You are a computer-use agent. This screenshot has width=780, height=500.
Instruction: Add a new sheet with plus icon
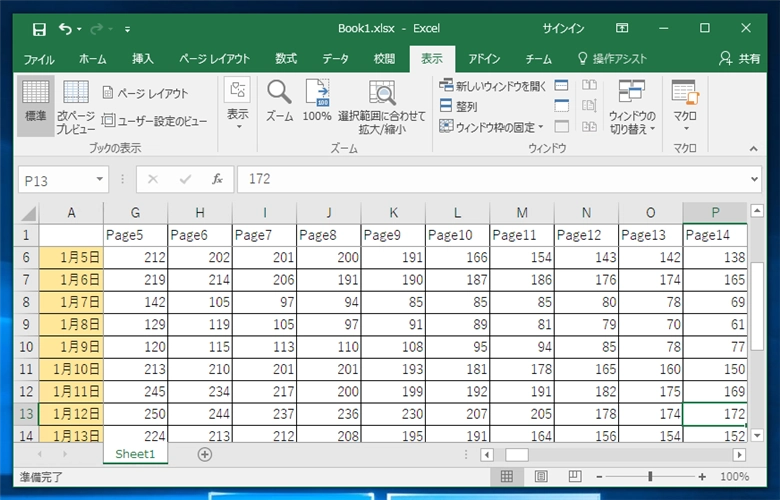click(204, 454)
